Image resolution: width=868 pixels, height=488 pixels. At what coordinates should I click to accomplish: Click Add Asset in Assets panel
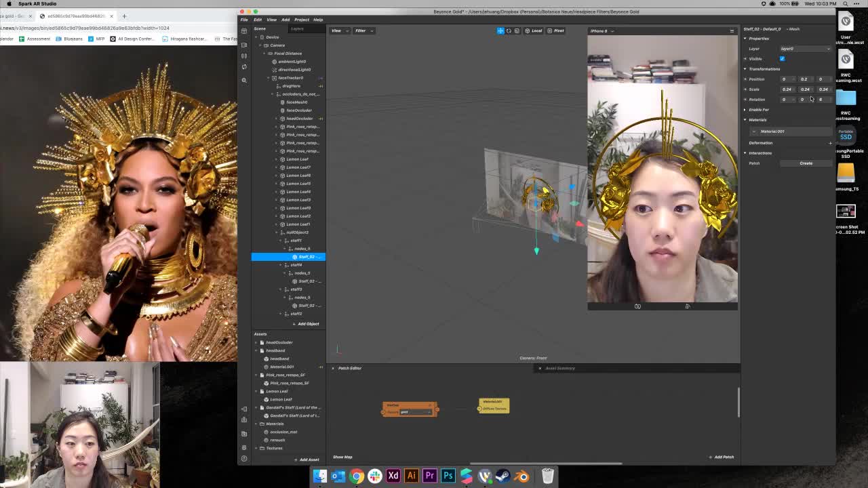click(307, 460)
